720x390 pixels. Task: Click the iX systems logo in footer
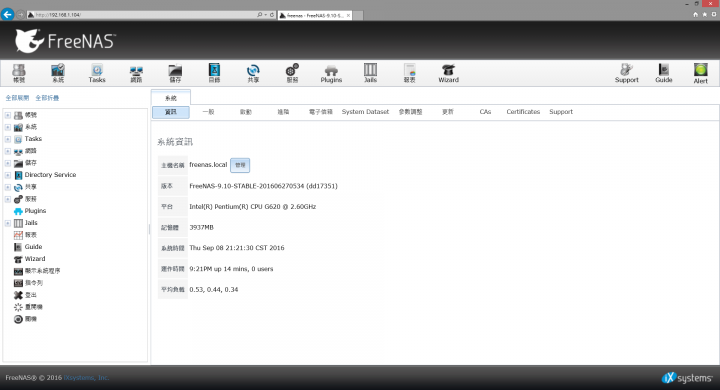click(687, 378)
